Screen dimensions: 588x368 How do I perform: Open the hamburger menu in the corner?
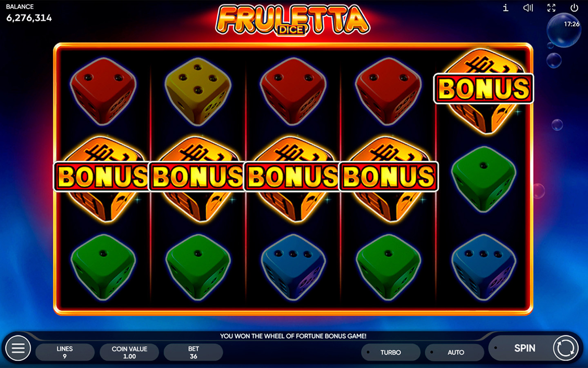point(18,348)
